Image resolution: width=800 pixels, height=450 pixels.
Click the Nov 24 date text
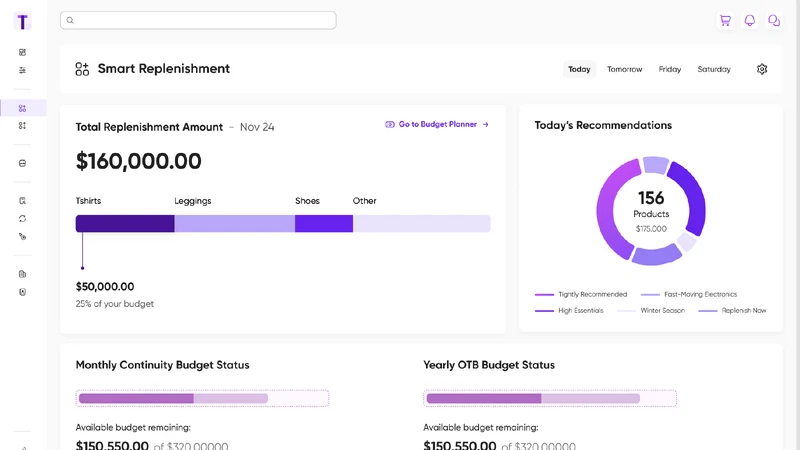coord(257,127)
